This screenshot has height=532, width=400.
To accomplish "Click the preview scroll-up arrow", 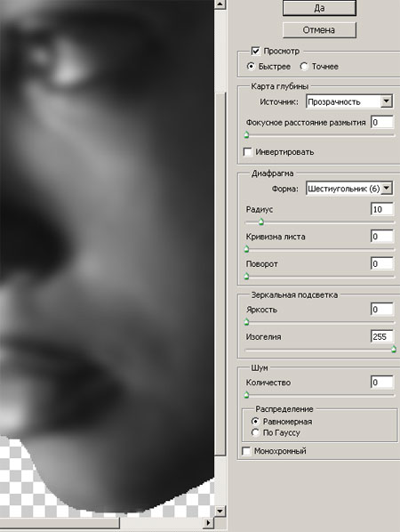I will [x=220, y=4].
